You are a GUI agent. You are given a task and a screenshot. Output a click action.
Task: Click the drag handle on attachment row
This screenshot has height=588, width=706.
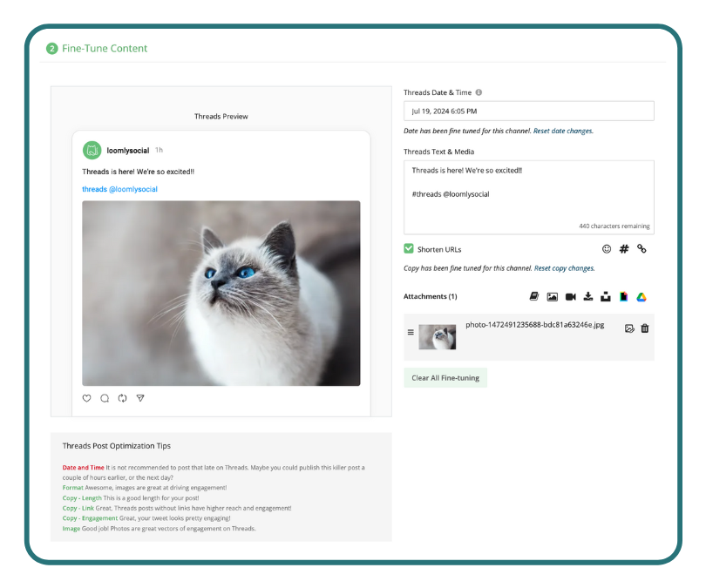[x=411, y=332]
